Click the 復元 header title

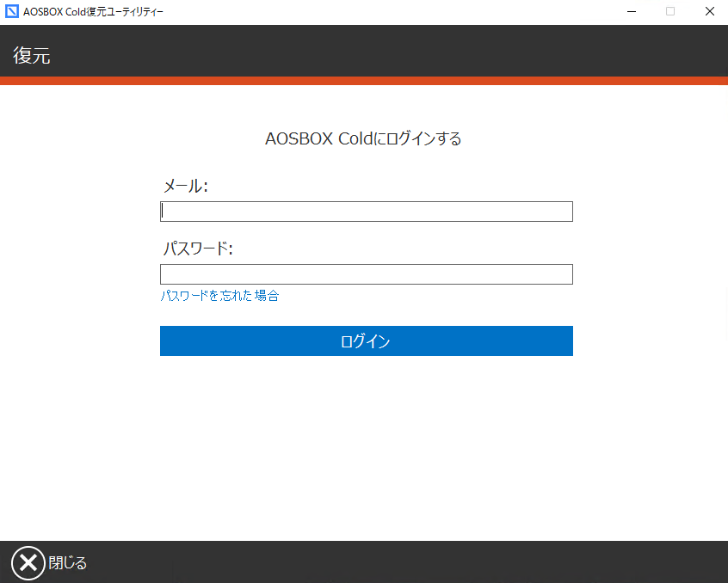tap(32, 56)
